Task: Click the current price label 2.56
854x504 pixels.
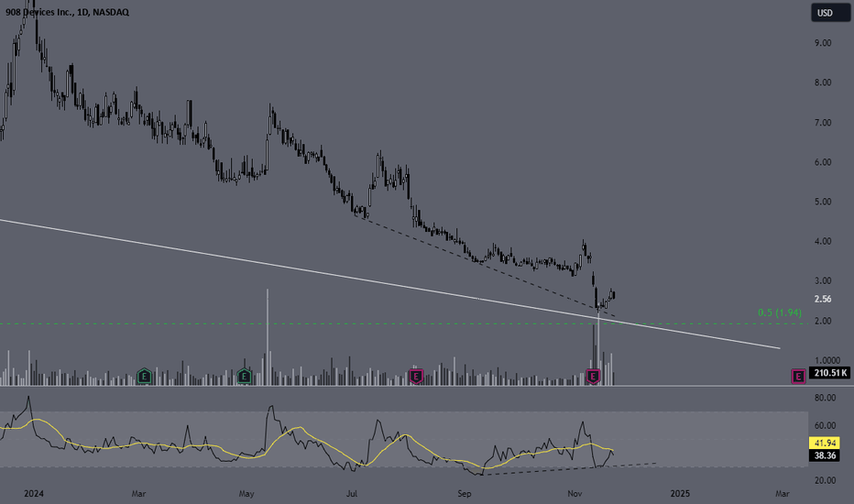Action: coord(823,299)
